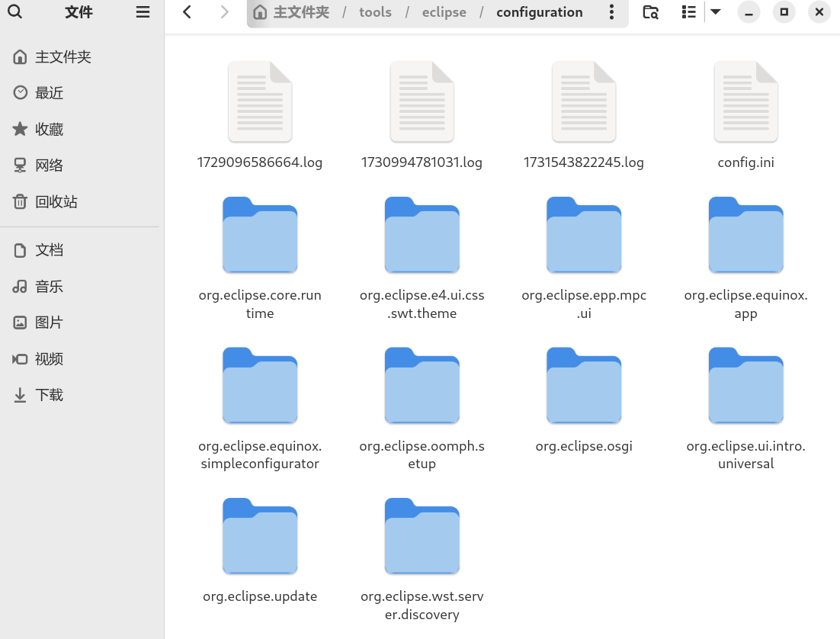Screen dimensions: 840x639
Task: Open 视频 videos folder in sidebar
Action: pos(80,358)
